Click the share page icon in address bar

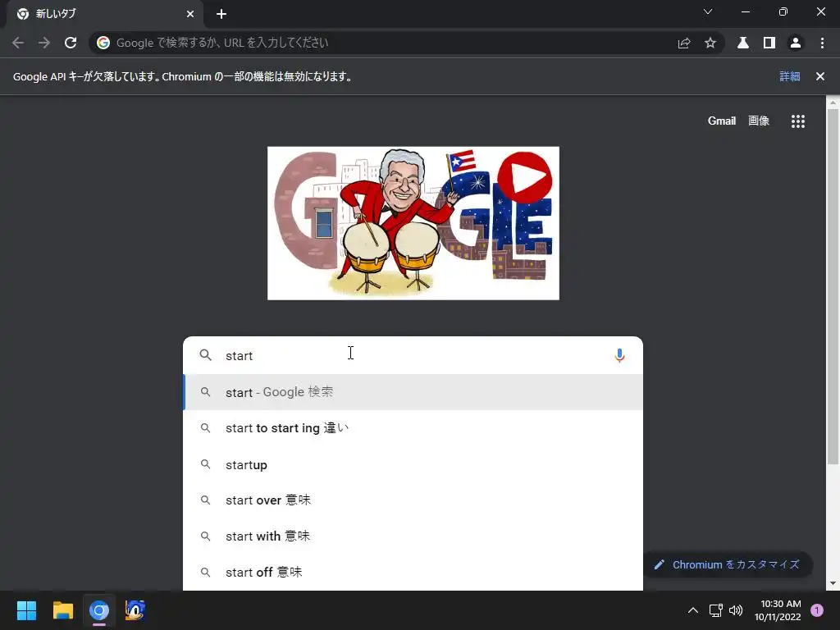click(x=684, y=43)
